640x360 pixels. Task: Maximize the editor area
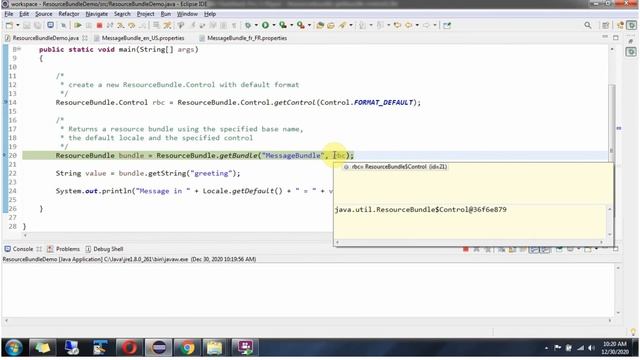[x=616, y=37]
